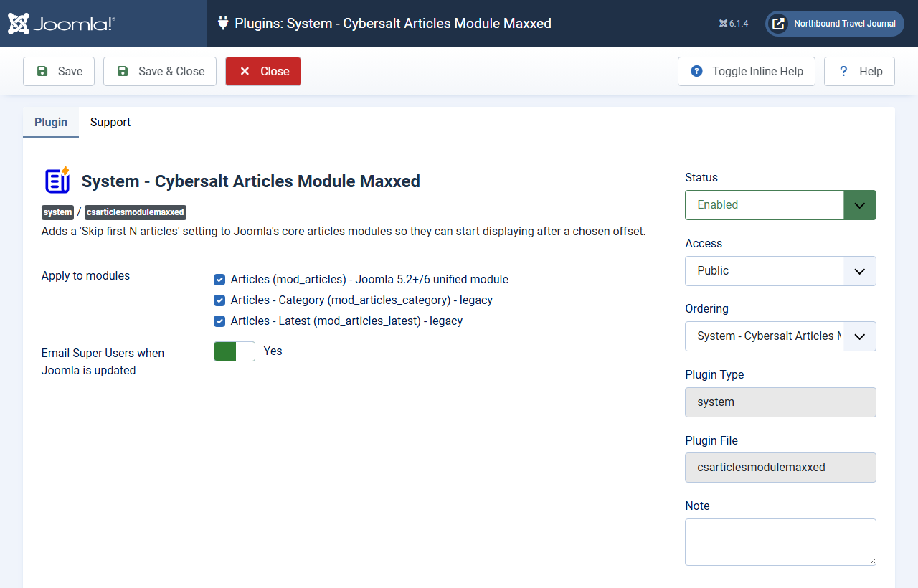This screenshot has height=588, width=918.
Task: Click the Joomla logo in header
Action: pyautogui.click(x=62, y=24)
